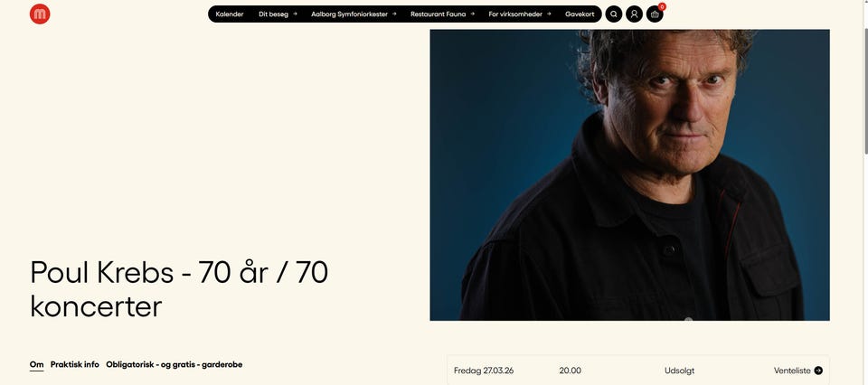Screen dimensions: 868x385
Task: Click the Venteliste arrow icon
Action: [818, 371]
